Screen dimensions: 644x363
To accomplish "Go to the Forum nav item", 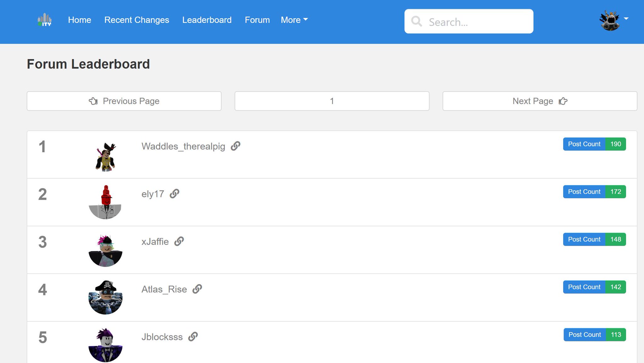I will pyautogui.click(x=257, y=20).
